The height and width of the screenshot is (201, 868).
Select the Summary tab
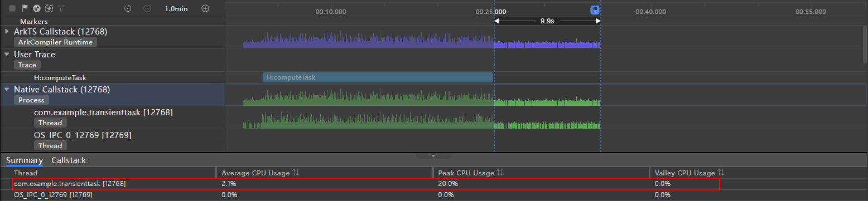25,160
